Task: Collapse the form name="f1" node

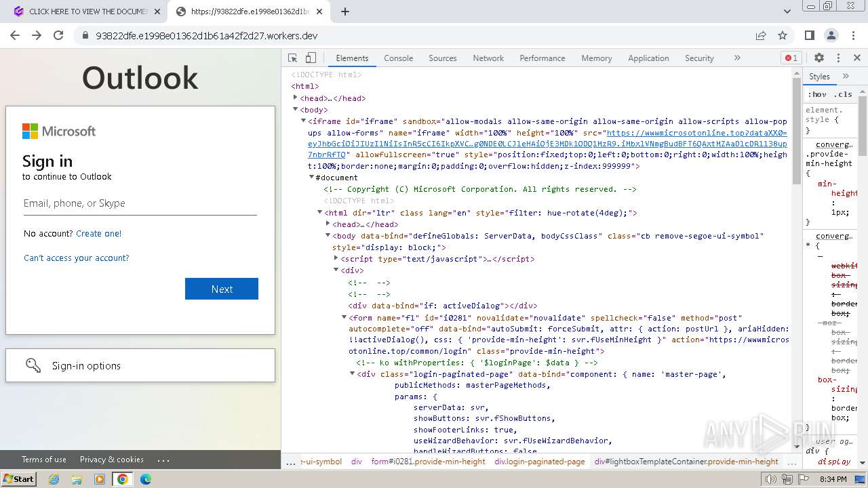Action: (x=344, y=317)
